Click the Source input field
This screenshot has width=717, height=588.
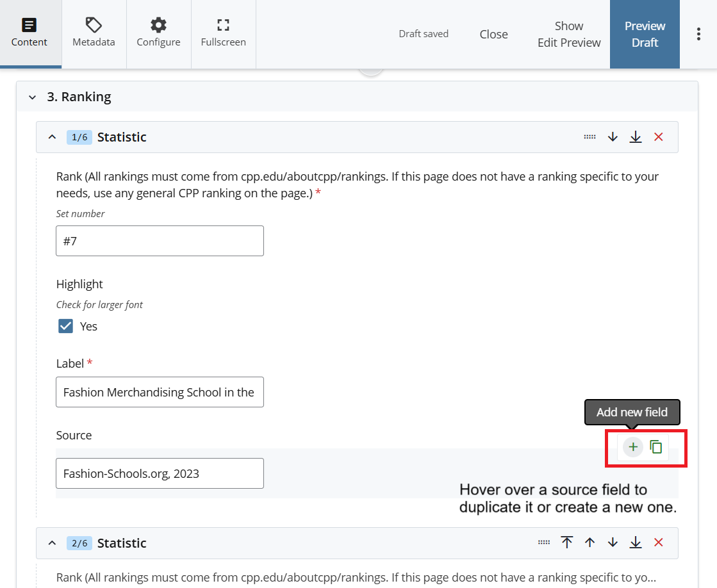[x=160, y=474]
